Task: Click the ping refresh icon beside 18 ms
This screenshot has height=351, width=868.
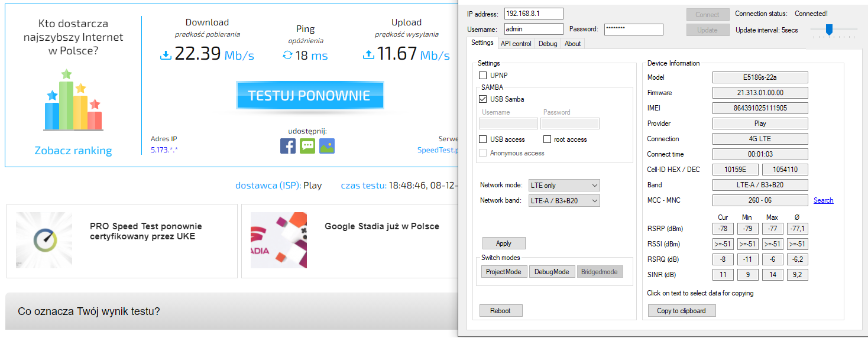Action: coord(287,56)
